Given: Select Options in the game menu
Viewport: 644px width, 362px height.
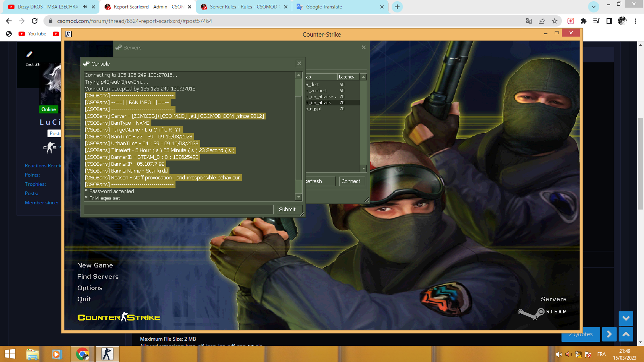Looking at the screenshot, I should click(90, 288).
